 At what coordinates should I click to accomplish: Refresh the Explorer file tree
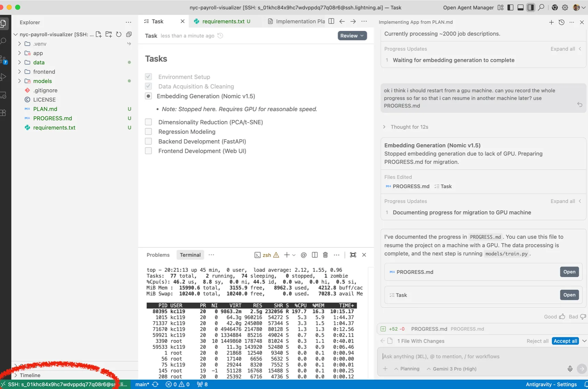119,34
